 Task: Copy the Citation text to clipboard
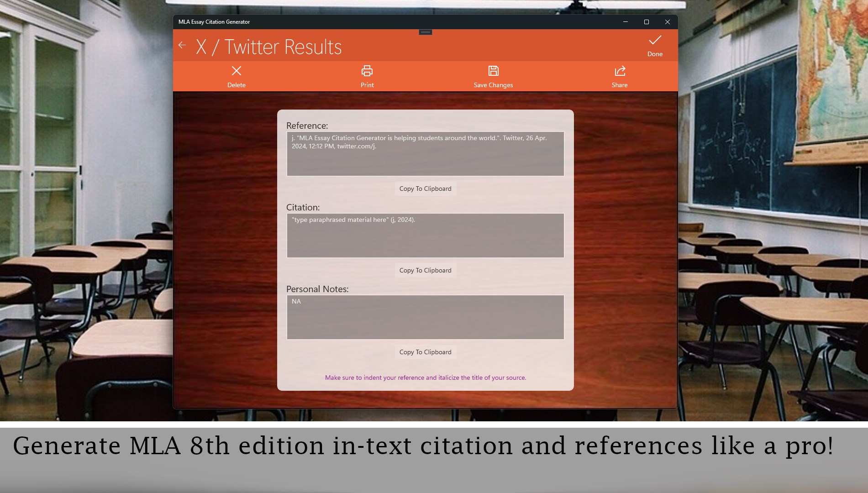[425, 270]
